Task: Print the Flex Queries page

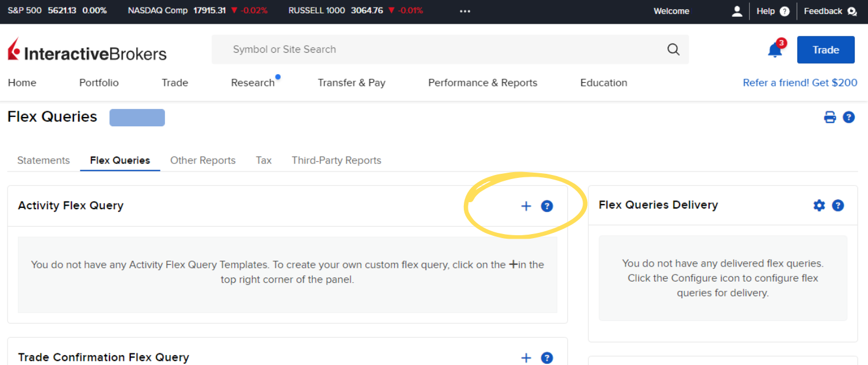Action: click(x=830, y=117)
